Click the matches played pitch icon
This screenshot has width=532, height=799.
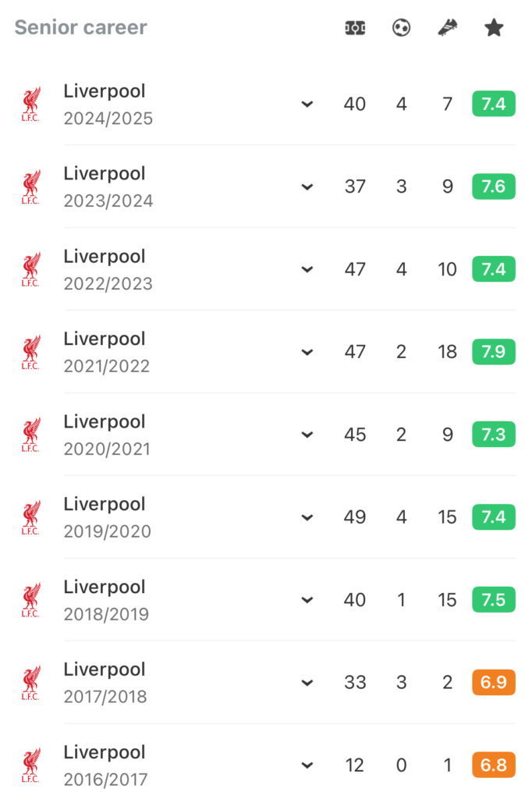click(x=355, y=27)
